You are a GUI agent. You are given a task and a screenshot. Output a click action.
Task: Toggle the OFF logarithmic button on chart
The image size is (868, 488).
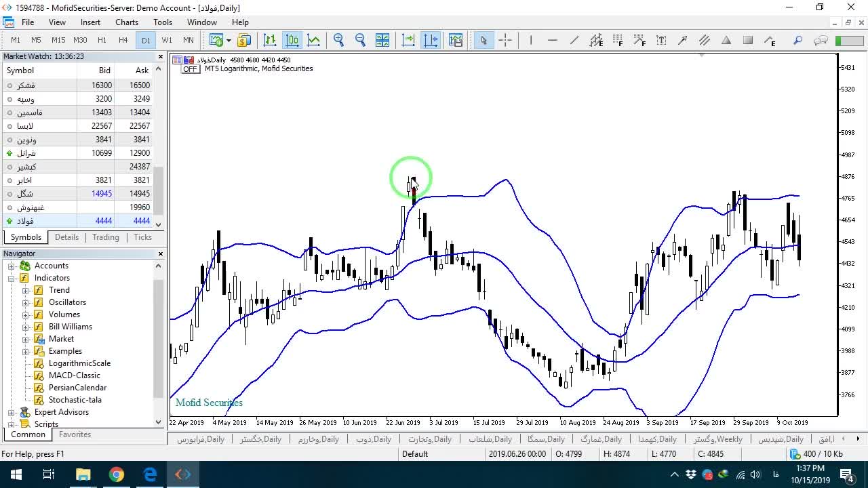tap(190, 69)
